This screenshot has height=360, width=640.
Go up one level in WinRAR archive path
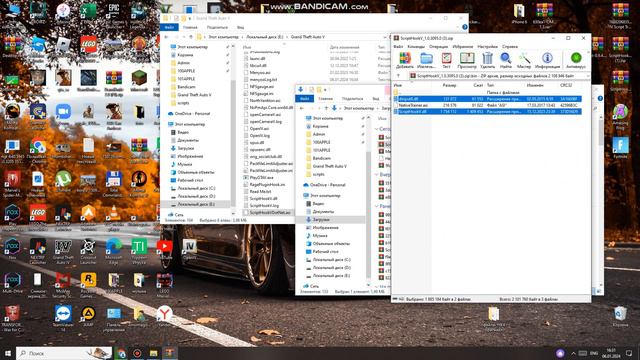coord(398,76)
